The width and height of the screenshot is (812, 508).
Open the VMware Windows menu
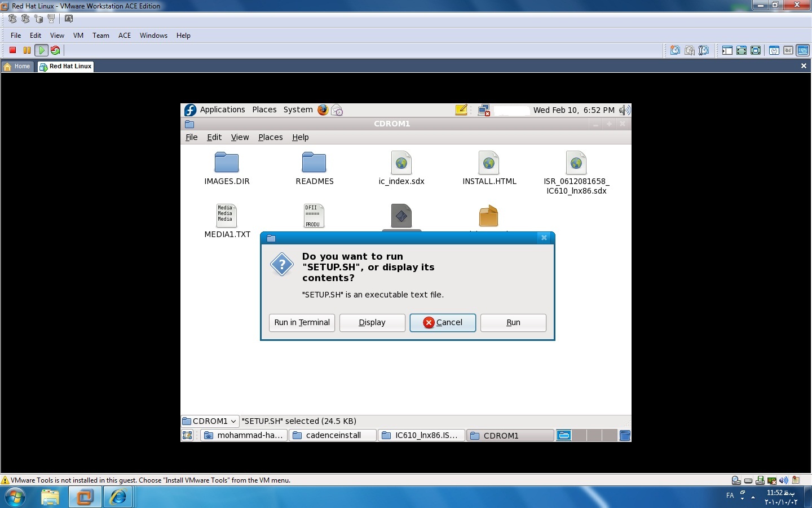[153, 35]
